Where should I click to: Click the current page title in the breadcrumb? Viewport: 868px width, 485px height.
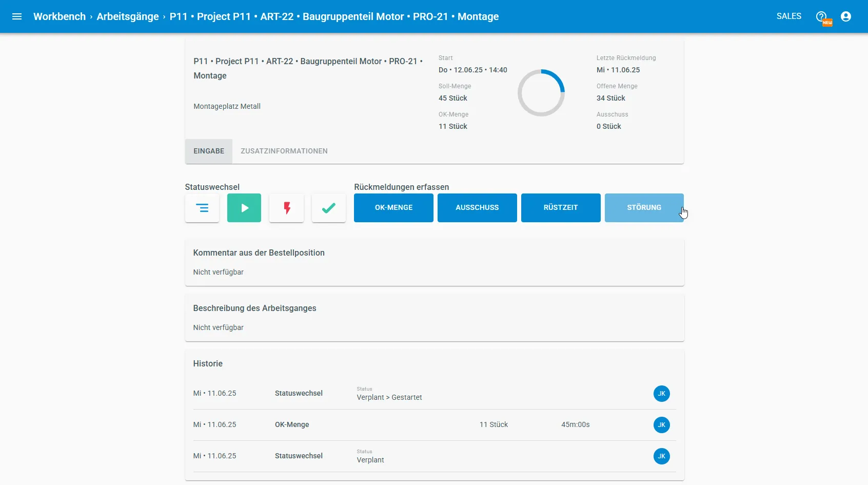coord(334,16)
